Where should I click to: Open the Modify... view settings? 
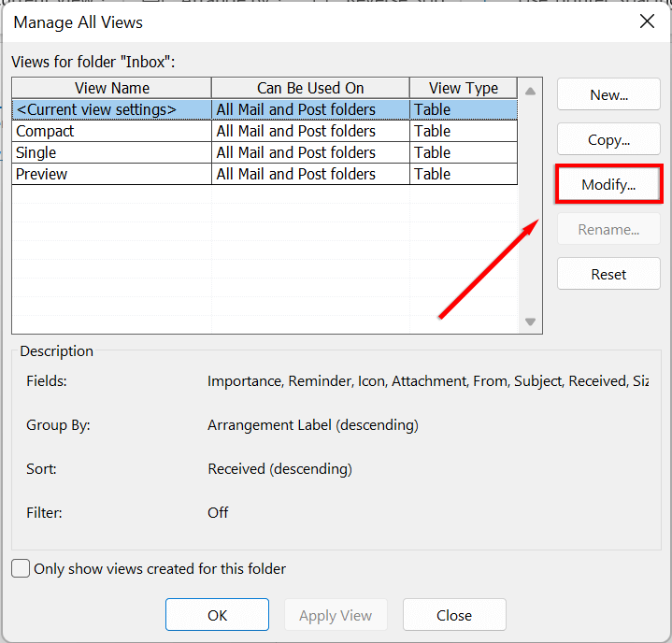608,184
